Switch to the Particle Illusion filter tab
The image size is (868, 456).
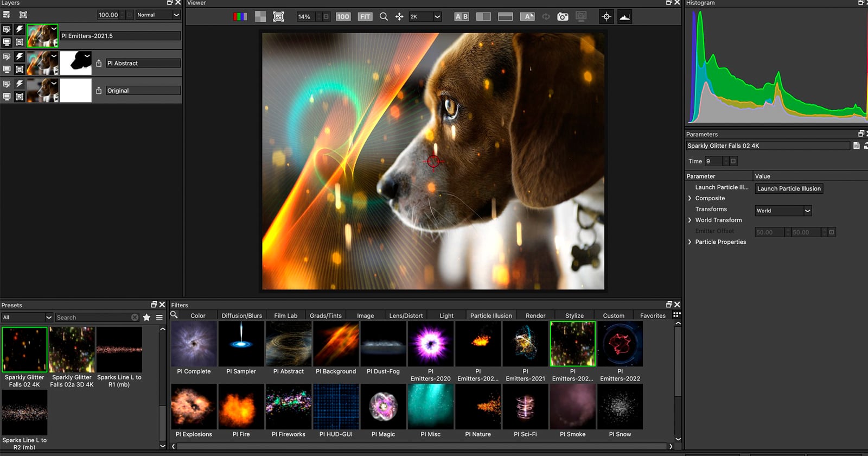click(x=490, y=315)
